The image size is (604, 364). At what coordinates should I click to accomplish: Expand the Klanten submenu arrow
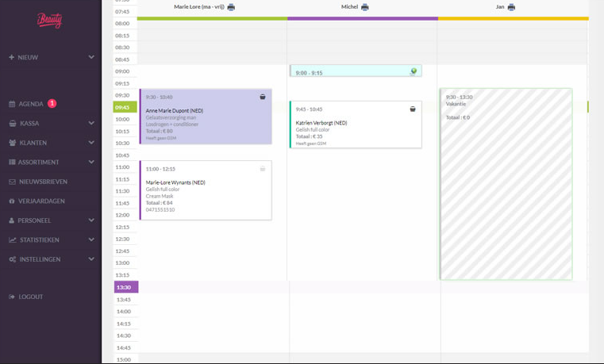tap(91, 143)
